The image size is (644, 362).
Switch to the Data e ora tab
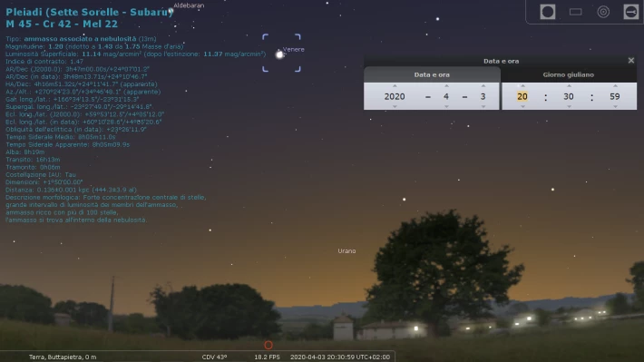point(432,74)
